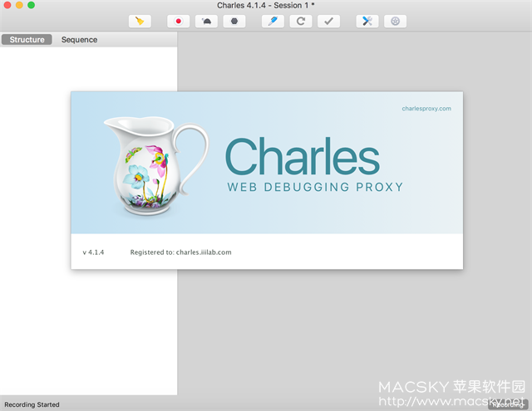Validate selected responses with the checkmark icon

[328, 22]
